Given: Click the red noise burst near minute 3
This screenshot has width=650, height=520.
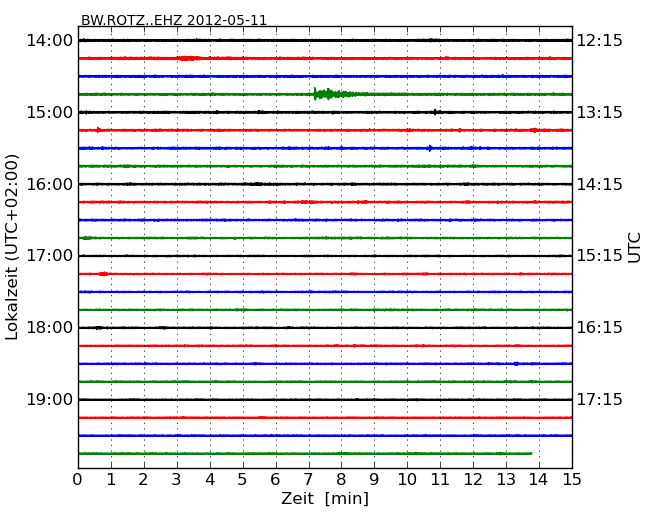Looking at the screenshot, I should [x=189, y=58].
